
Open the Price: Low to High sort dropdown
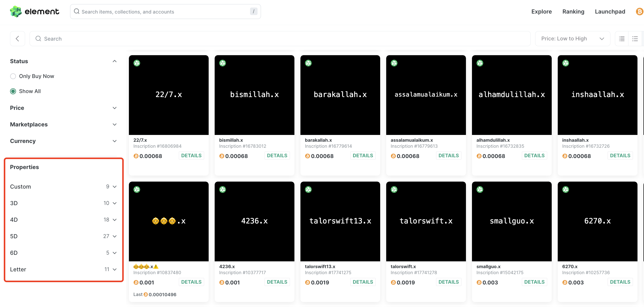point(573,39)
